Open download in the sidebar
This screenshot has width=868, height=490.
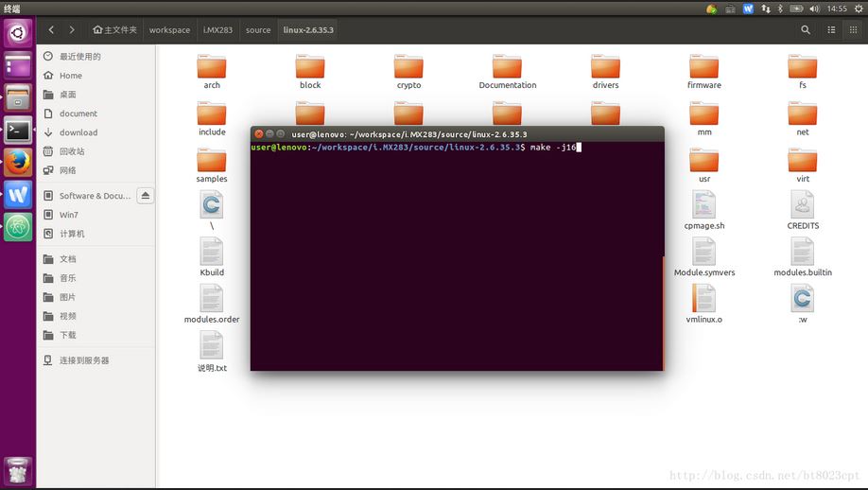95,132
